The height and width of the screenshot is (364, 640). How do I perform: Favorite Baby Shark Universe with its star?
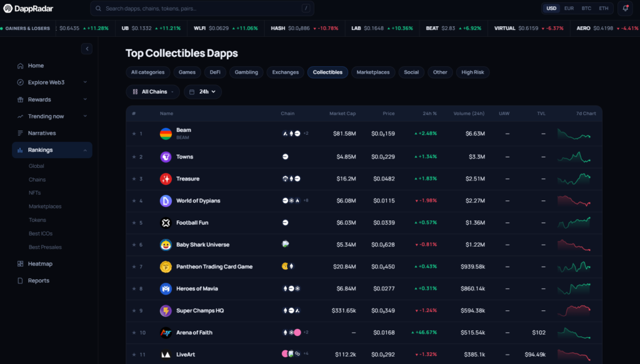point(134,245)
